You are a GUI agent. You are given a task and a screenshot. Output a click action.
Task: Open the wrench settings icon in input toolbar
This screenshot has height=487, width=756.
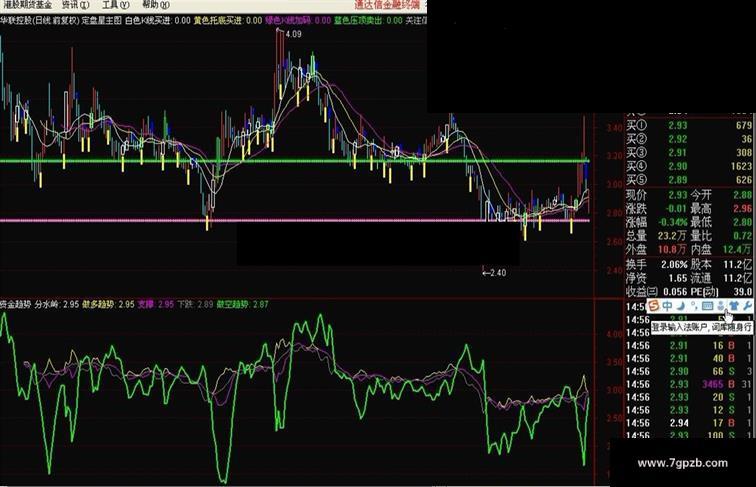[x=747, y=305]
